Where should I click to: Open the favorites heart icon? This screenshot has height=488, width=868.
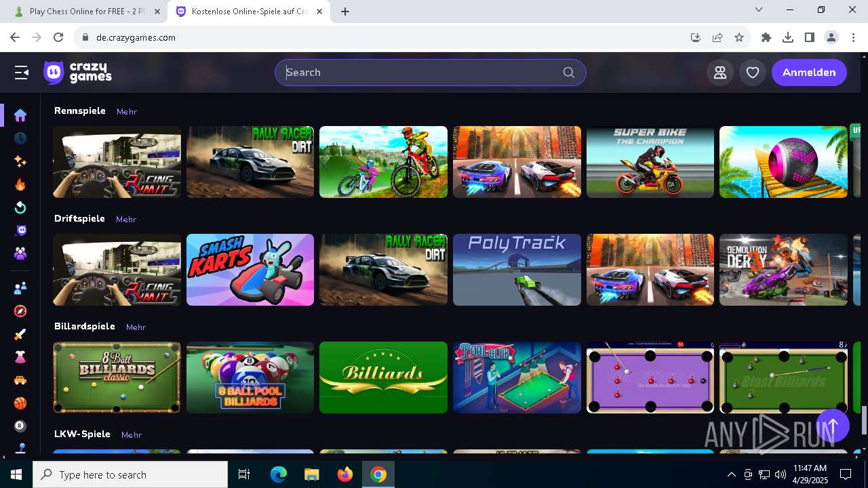tap(753, 73)
